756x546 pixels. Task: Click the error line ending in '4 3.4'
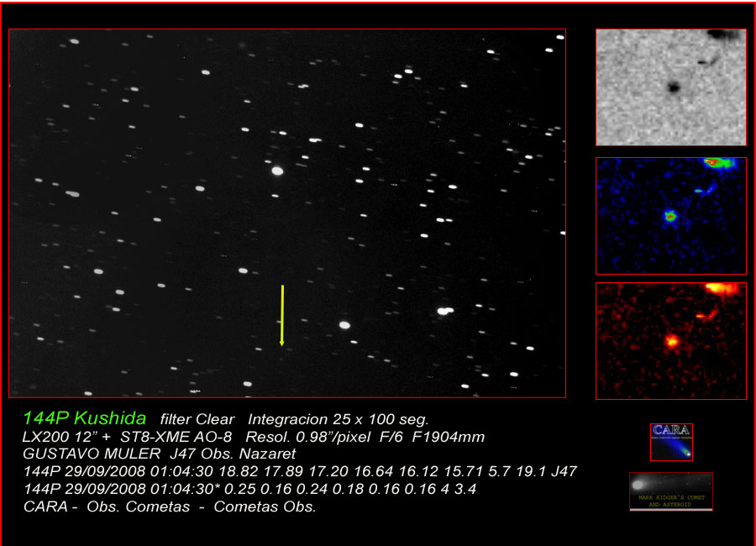(249, 489)
